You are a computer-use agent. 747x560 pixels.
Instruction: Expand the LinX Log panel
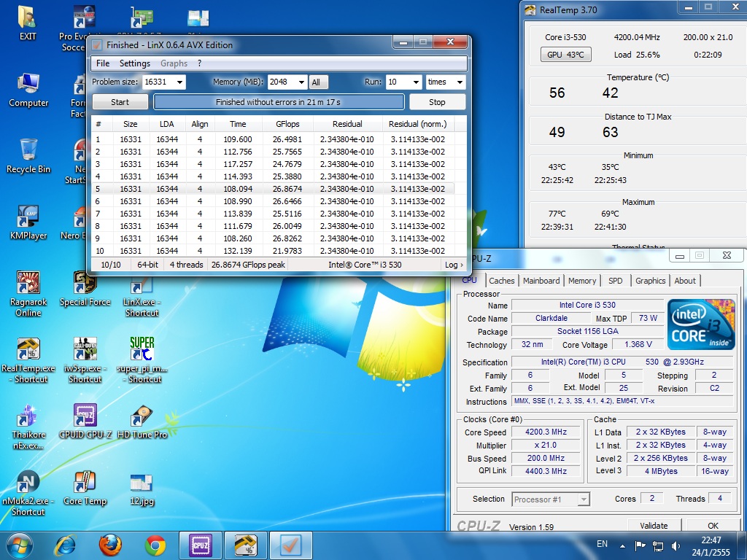[x=454, y=265]
